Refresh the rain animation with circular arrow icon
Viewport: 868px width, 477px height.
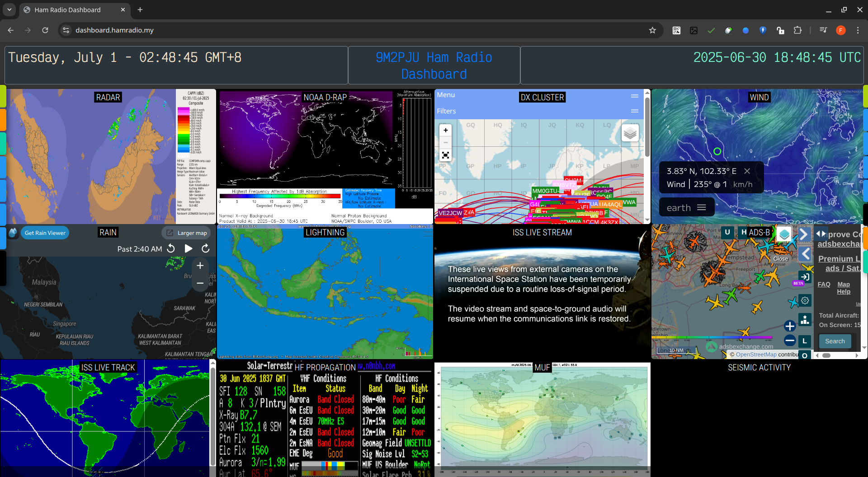point(206,248)
